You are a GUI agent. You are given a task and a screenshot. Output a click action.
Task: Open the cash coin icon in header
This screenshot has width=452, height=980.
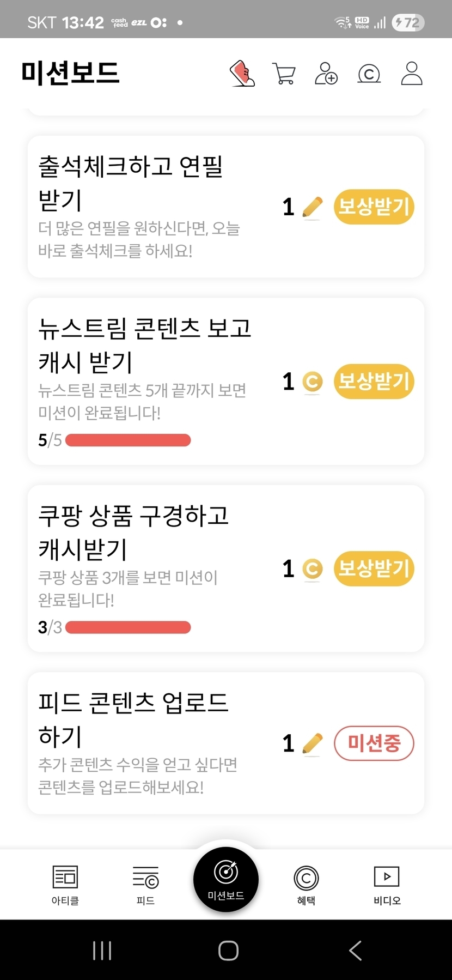(x=369, y=74)
